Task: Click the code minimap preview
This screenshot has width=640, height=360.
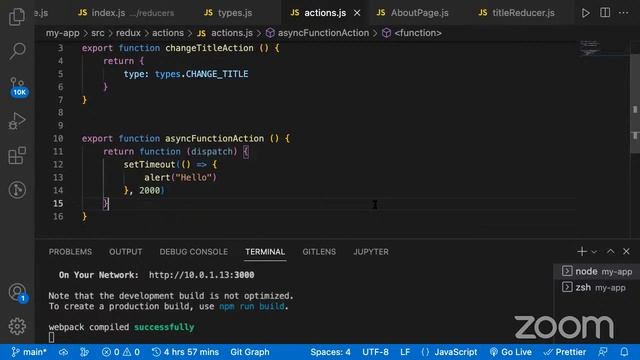Action: 590,48
